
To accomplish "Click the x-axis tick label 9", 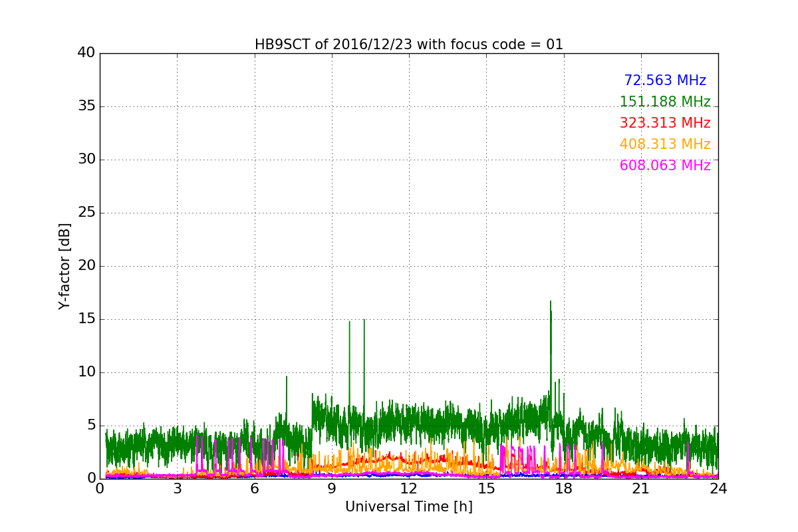I will coord(332,489).
